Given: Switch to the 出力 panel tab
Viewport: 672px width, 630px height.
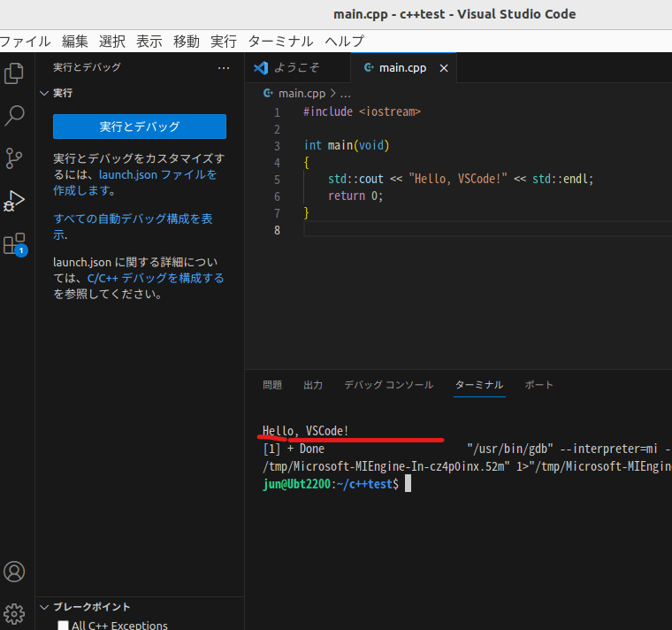Looking at the screenshot, I should pyautogui.click(x=313, y=385).
